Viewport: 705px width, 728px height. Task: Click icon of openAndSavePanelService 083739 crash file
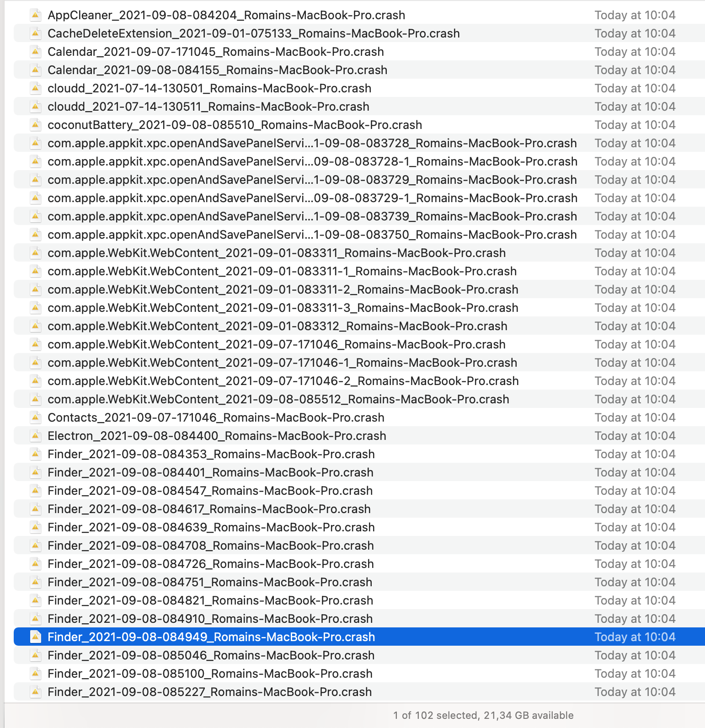(35, 216)
